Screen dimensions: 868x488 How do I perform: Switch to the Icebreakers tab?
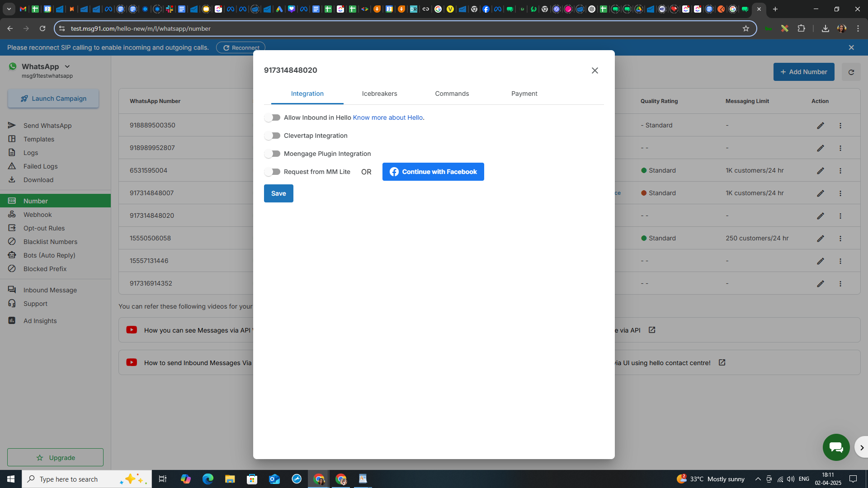tap(379, 94)
